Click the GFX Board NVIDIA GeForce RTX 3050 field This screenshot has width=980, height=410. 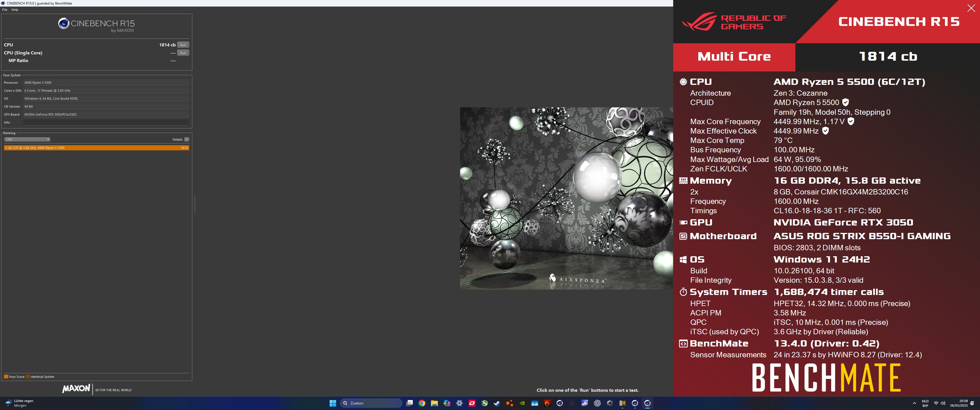(x=106, y=114)
